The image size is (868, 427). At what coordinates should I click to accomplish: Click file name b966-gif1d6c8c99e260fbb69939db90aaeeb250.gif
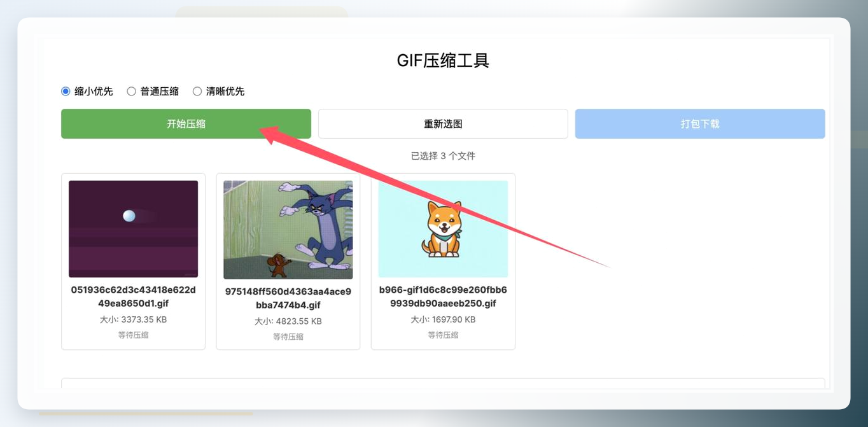[x=443, y=297]
